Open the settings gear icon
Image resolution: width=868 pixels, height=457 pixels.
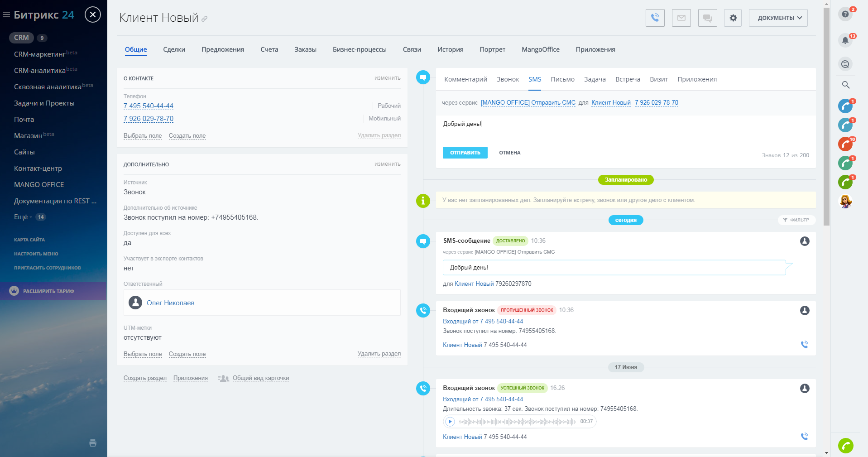click(x=733, y=18)
